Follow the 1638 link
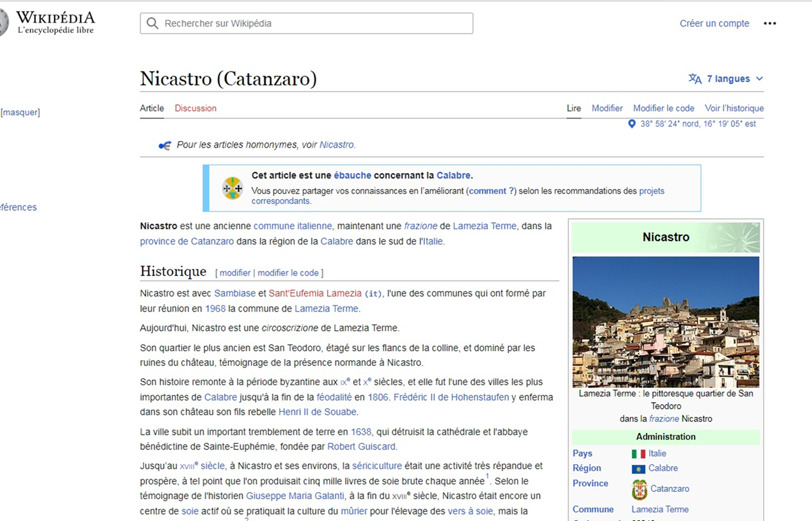812x521 pixels. point(361,432)
